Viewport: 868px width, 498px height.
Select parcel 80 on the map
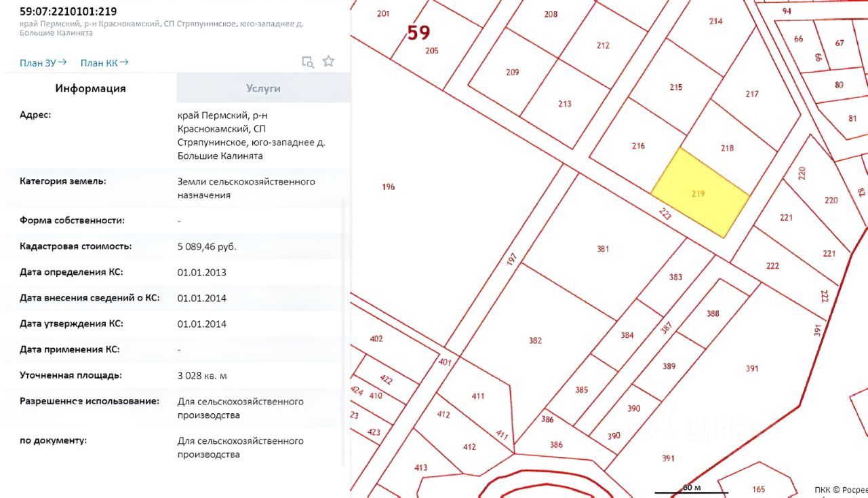[x=839, y=85]
